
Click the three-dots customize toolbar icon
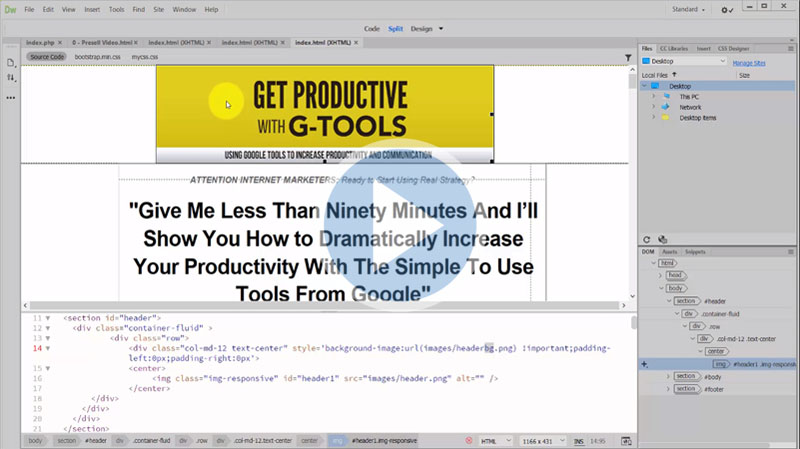(11, 98)
